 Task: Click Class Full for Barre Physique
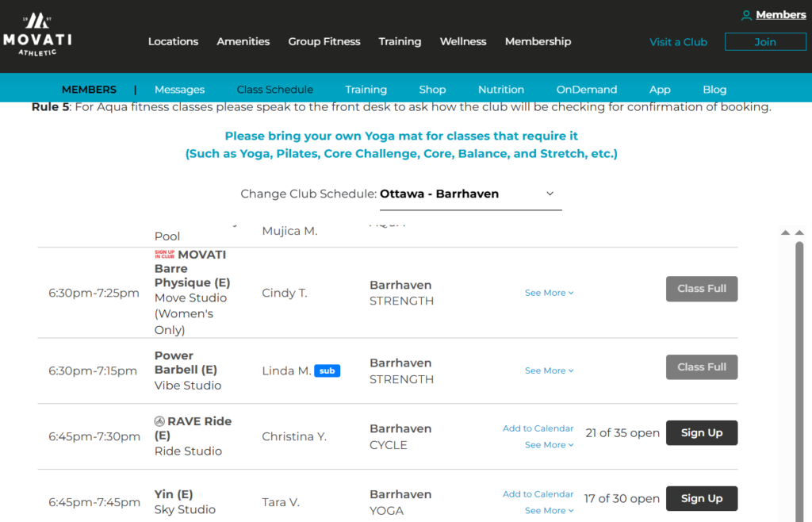[702, 289]
